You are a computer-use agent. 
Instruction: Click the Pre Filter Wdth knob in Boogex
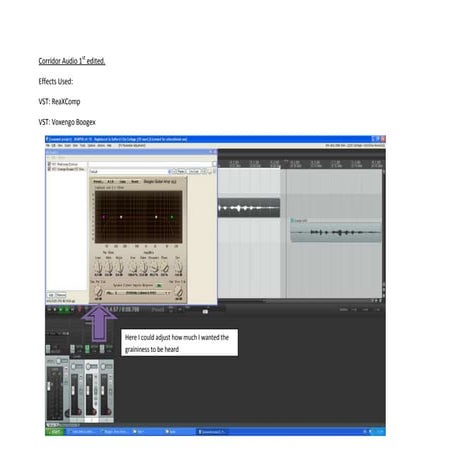point(109,267)
